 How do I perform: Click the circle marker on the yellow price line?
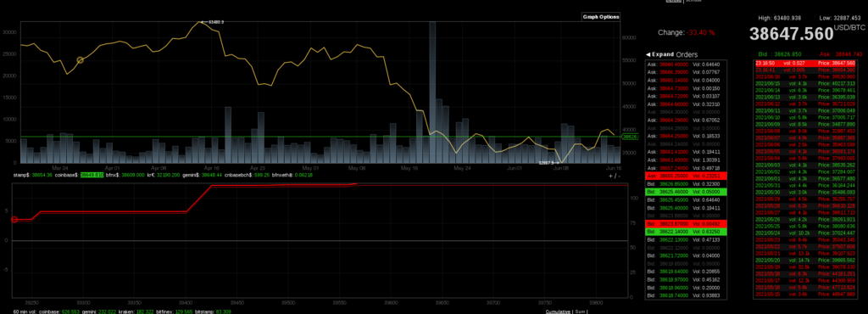[80, 59]
